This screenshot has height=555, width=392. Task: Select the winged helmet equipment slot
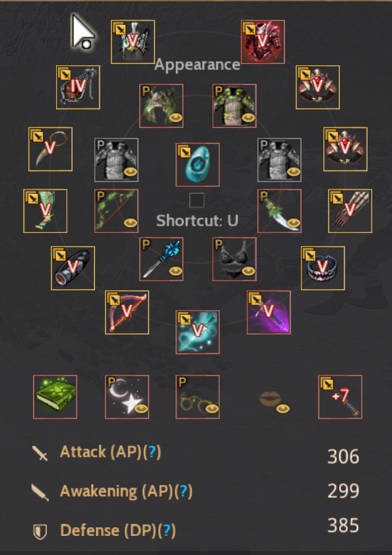pos(133,42)
